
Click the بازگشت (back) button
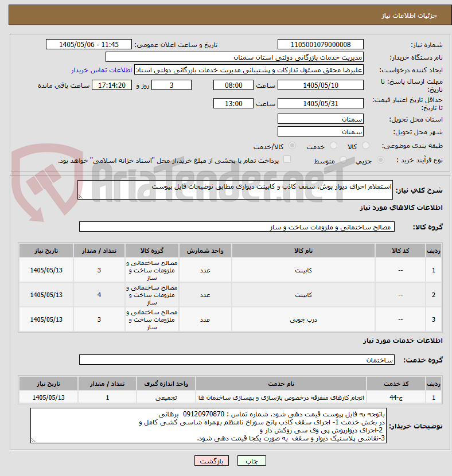pos(212,461)
